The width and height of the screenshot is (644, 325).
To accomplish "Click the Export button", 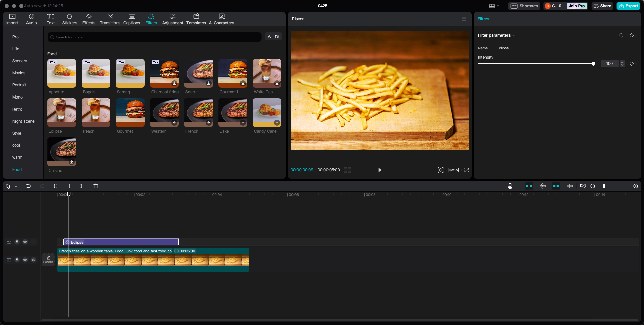I will tap(629, 6).
